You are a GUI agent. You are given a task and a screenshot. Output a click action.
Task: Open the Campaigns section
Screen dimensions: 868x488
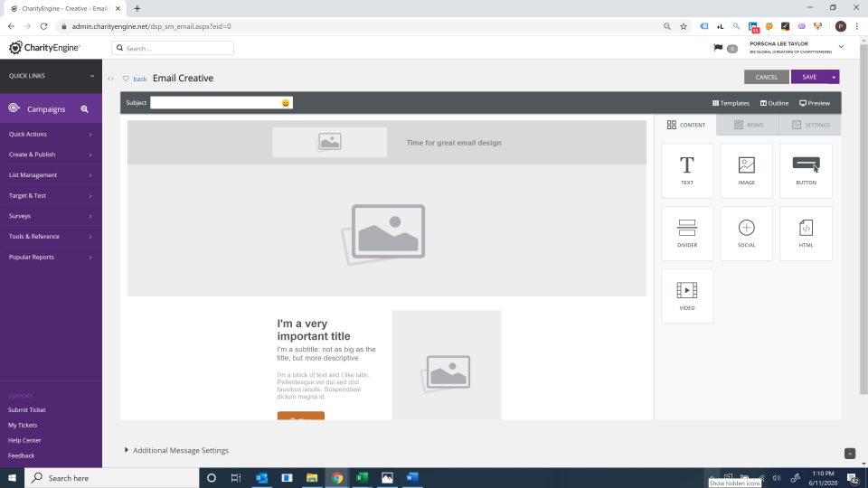click(46, 109)
